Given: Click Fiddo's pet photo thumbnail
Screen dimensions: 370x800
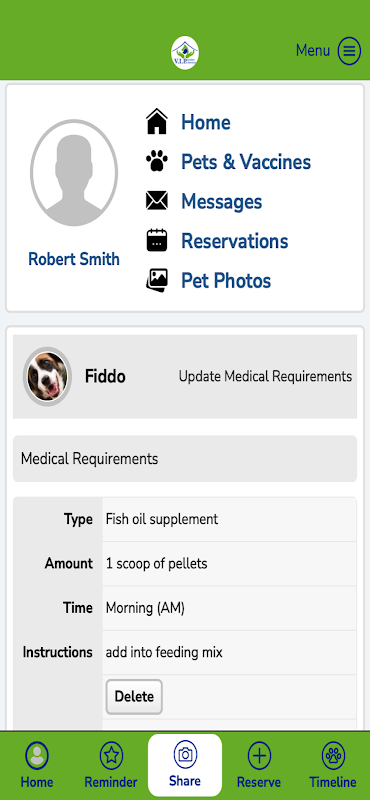Looking at the screenshot, I should click(x=47, y=377).
